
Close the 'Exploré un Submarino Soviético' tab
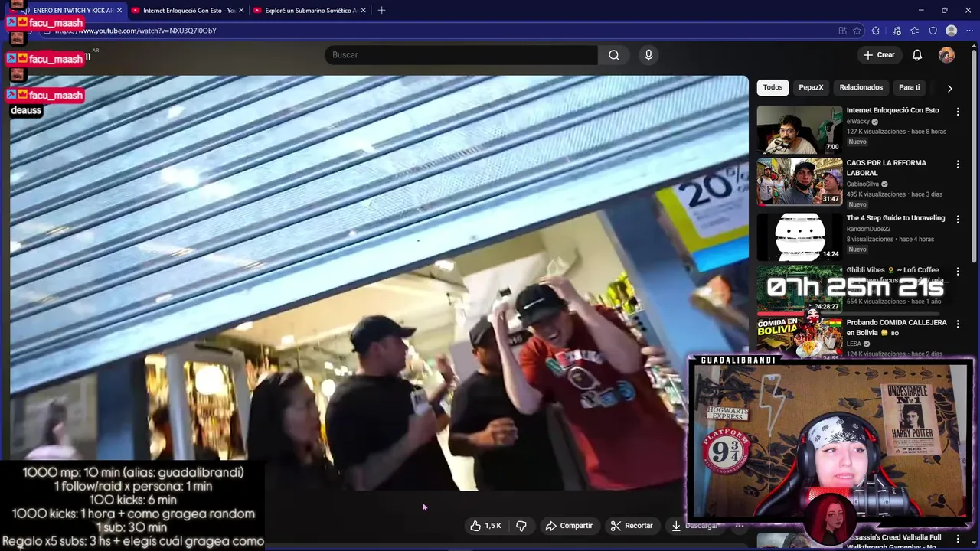coord(363,10)
